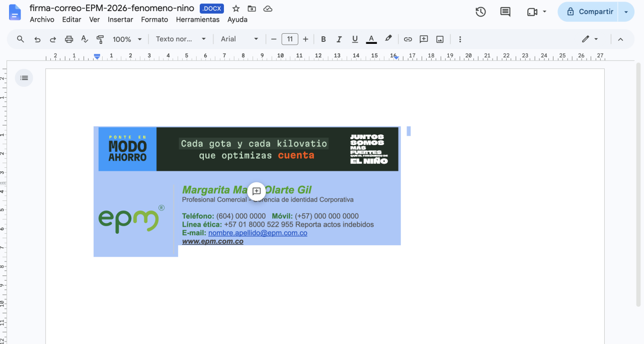This screenshot has width=644, height=344.
Task: Toggle underline formatting
Action: [355, 39]
